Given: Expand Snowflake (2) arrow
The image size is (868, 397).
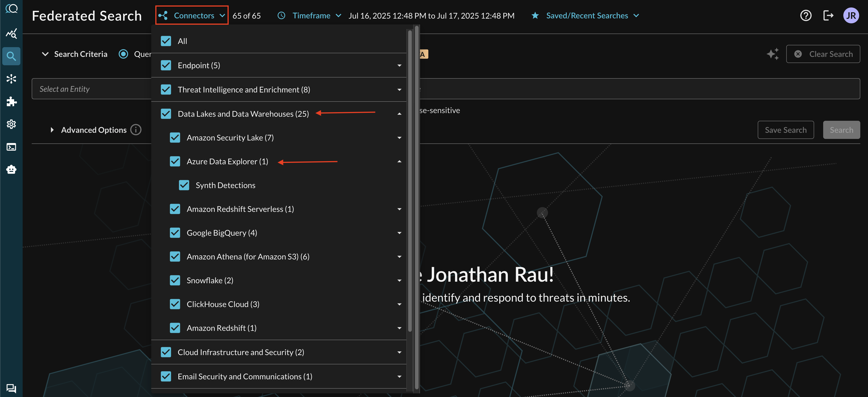Looking at the screenshot, I should (x=399, y=280).
